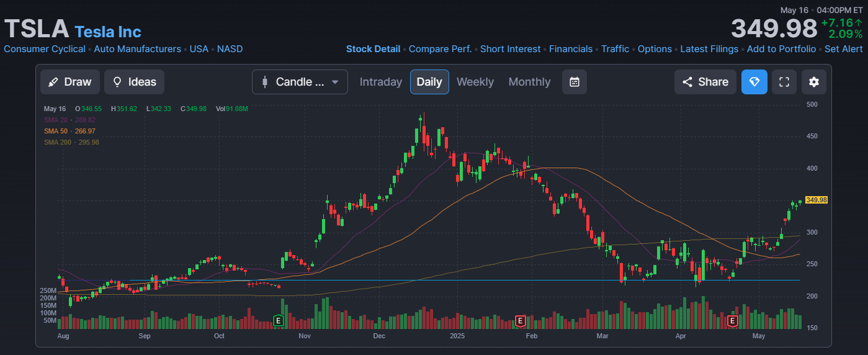Click the Dec label on time axis
Viewport: 868px width, 355px height.
pos(379,336)
